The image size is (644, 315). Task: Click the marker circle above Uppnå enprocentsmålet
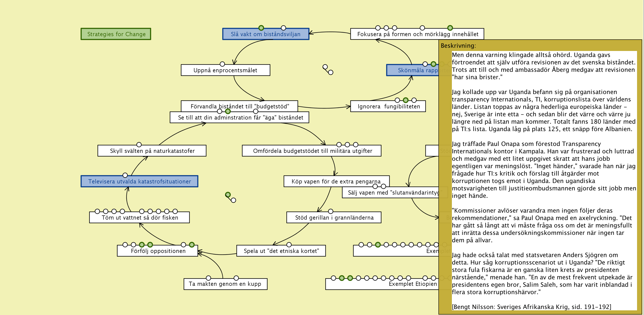pyautogui.click(x=222, y=64)
